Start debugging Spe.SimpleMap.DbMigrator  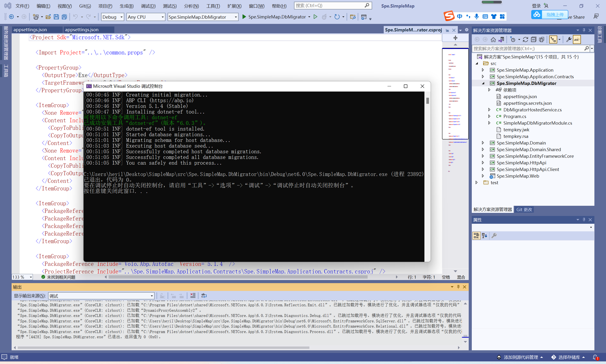tap(244, 17)
